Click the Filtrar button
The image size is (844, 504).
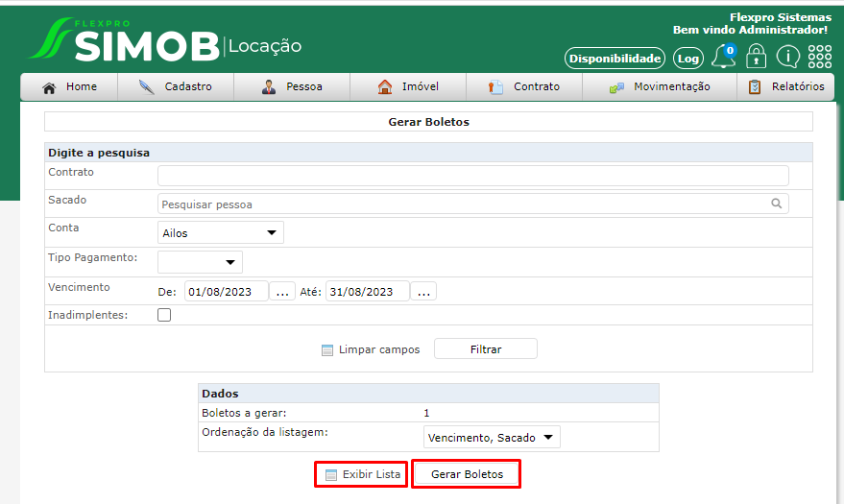[x=486, y=349]
